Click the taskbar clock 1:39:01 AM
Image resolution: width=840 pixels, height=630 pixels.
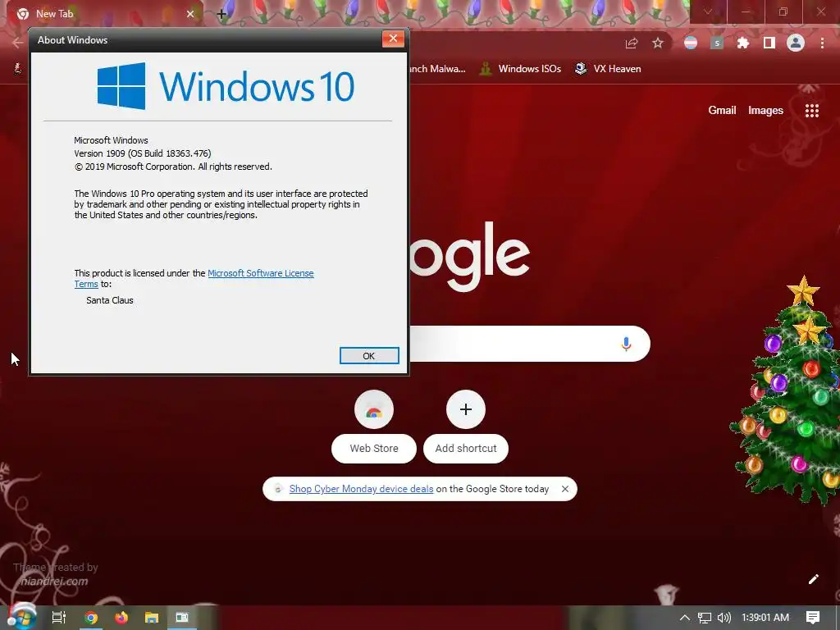point(765,618)
